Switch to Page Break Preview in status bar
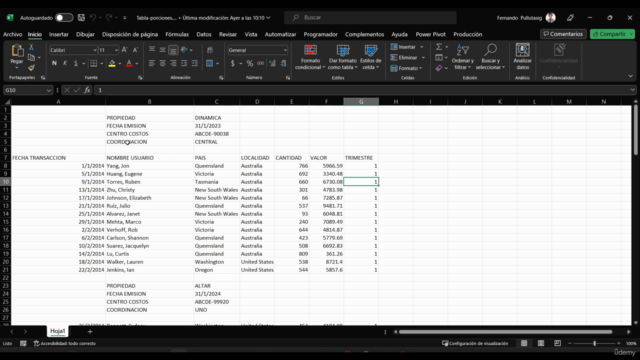Screen dimensions: 640x360 click(558, 343)
